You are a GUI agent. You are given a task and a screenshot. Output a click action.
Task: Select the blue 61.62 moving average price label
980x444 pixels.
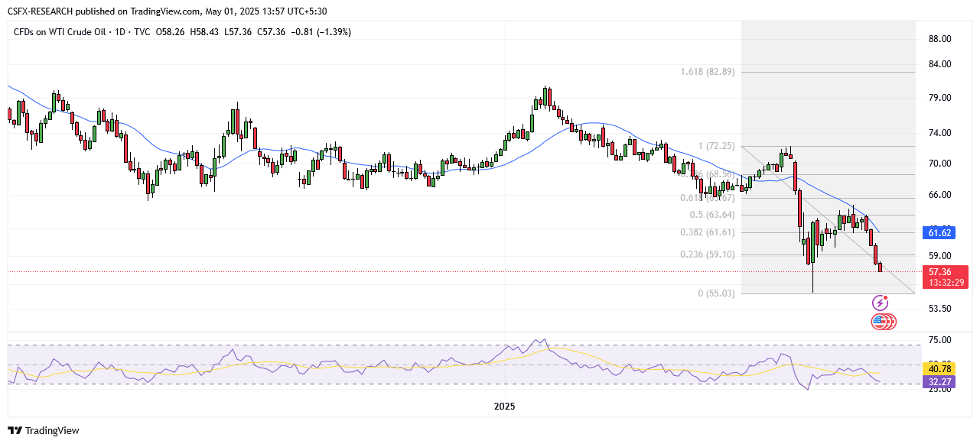tap(939, 232)
